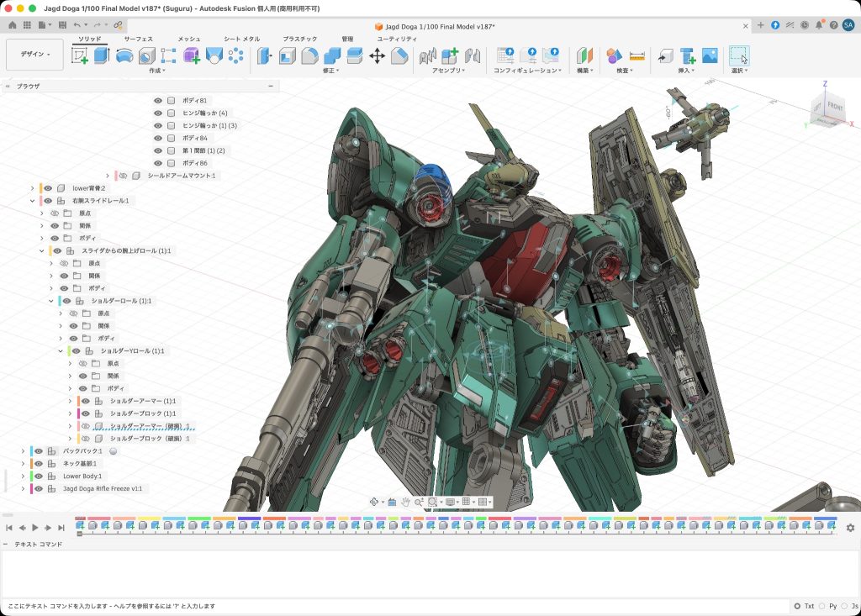Click the circular pattern tool icon
861x616 pixels.
[x=236, y=55]
